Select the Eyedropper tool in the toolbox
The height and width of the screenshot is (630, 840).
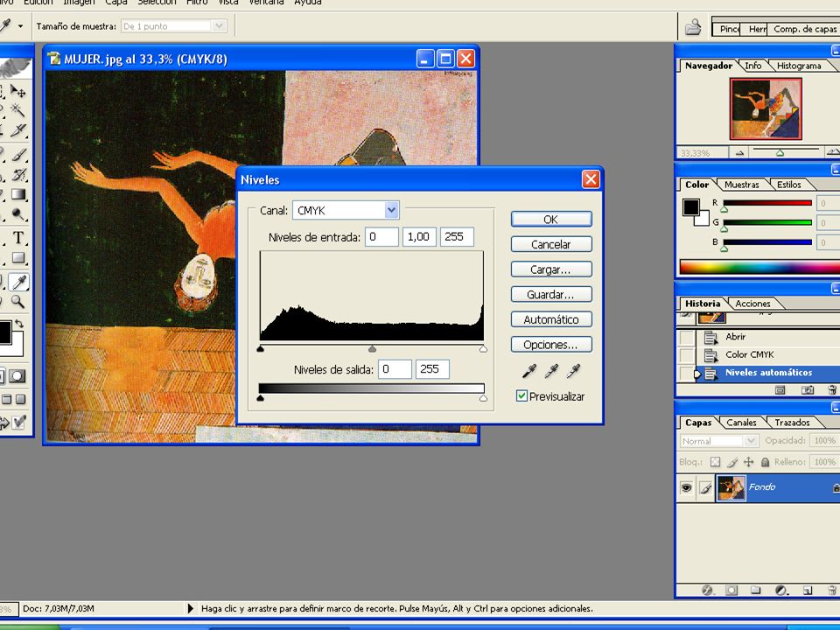[x=18, y=282]
